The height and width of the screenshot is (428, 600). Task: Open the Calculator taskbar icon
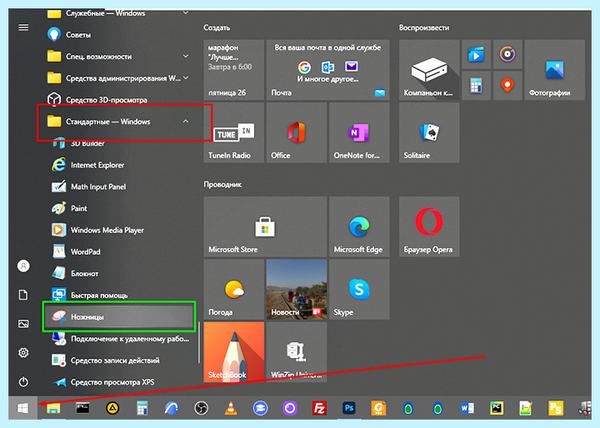coord(142,408)
